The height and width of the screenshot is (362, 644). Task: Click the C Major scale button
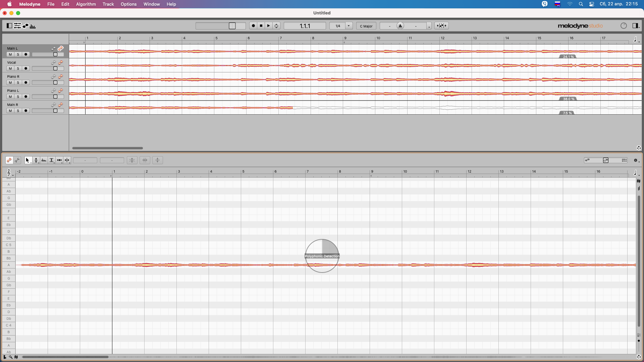[366, 26]
